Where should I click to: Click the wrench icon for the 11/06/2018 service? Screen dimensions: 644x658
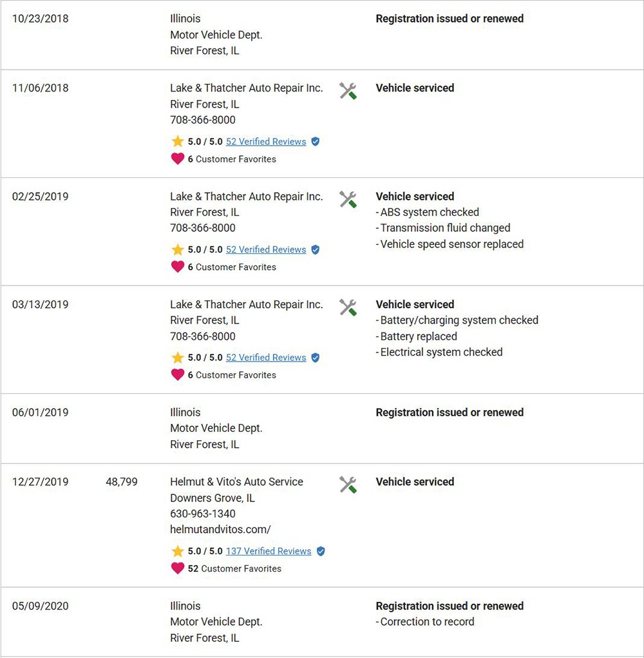(348, 91)
